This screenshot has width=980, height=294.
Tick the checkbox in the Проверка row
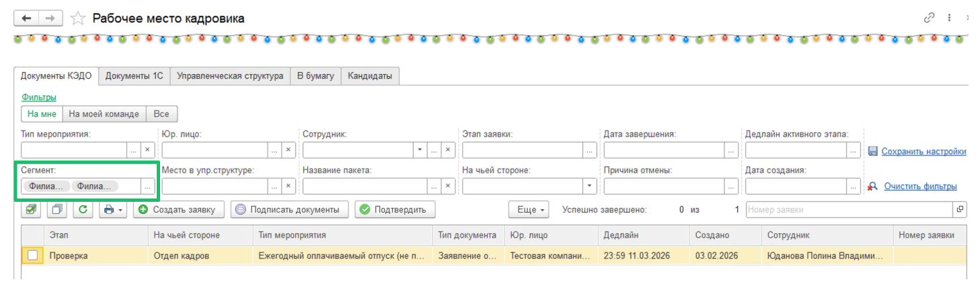[32, 256]
